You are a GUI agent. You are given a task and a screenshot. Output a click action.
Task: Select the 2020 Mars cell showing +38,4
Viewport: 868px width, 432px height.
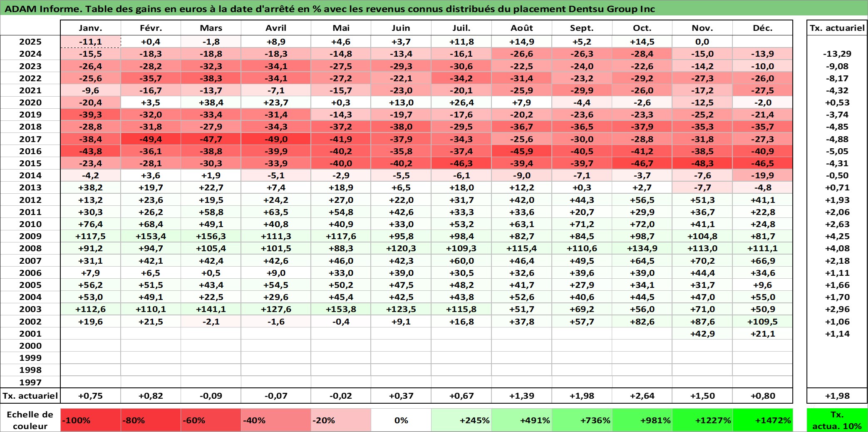[211, 102]
